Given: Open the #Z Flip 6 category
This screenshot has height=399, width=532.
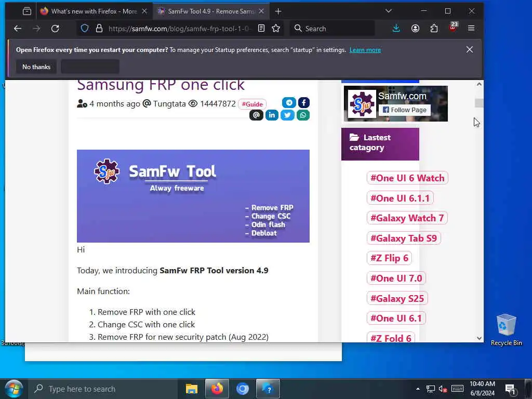Looking at the screenshot, I should [x=389, y=258].
